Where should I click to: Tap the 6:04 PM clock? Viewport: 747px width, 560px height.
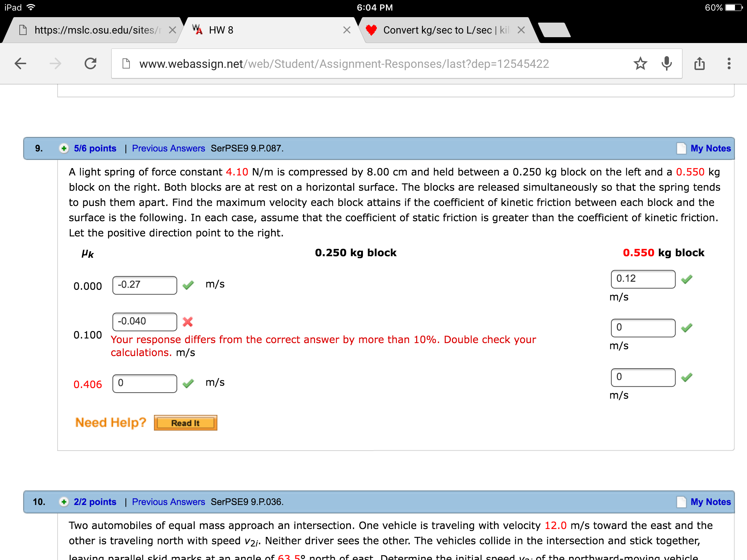375,7
